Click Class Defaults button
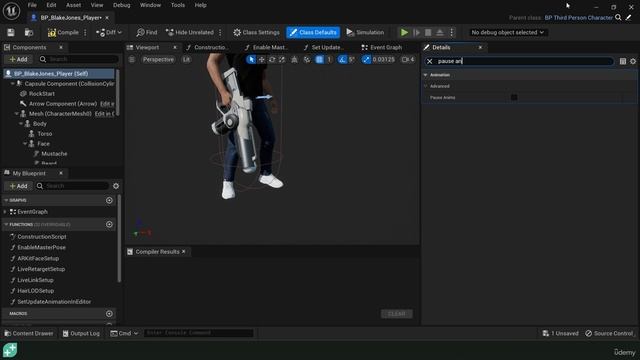Viewport: 640px width, 360px height. (313, 32)
